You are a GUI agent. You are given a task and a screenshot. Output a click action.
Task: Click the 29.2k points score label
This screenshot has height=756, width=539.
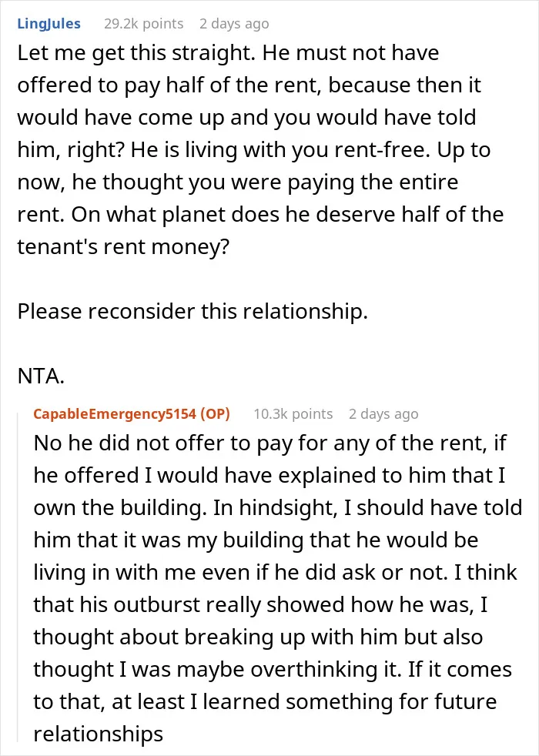point(144,24)
